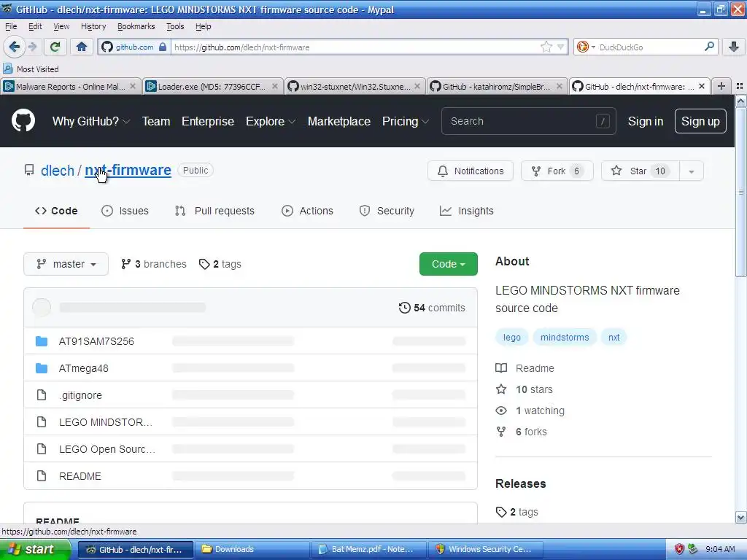Open the File menu

point(11,26)
